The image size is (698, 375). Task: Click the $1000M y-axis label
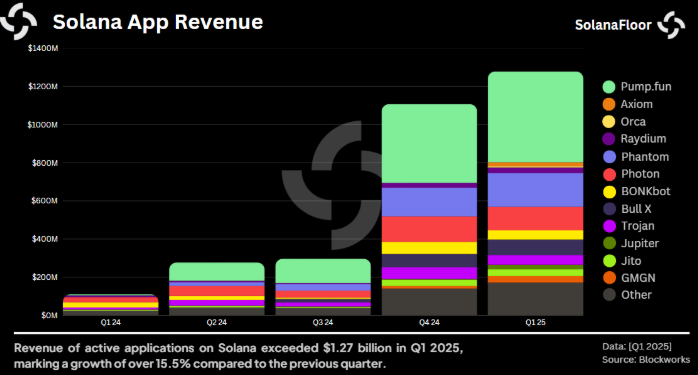pyautogui.click(x=43, y=125)
